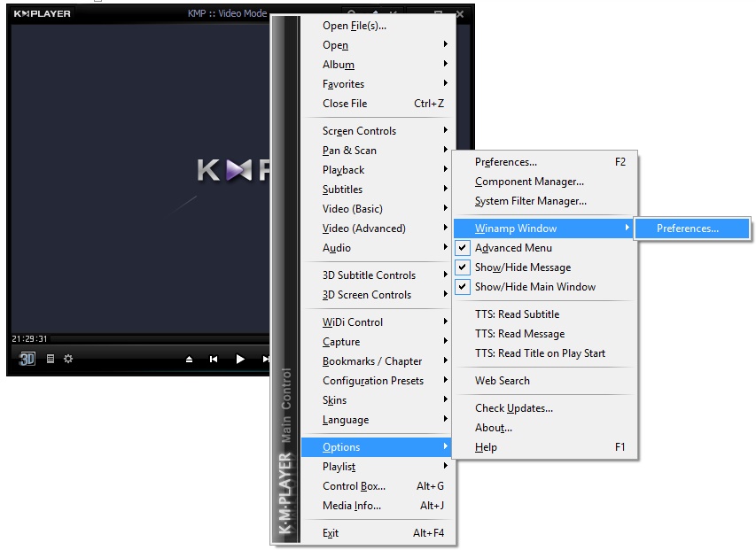The width and height of the screenshot is (756, 550).
Task: Expand the Screen Controls submenu
Action: coord(359,131)
